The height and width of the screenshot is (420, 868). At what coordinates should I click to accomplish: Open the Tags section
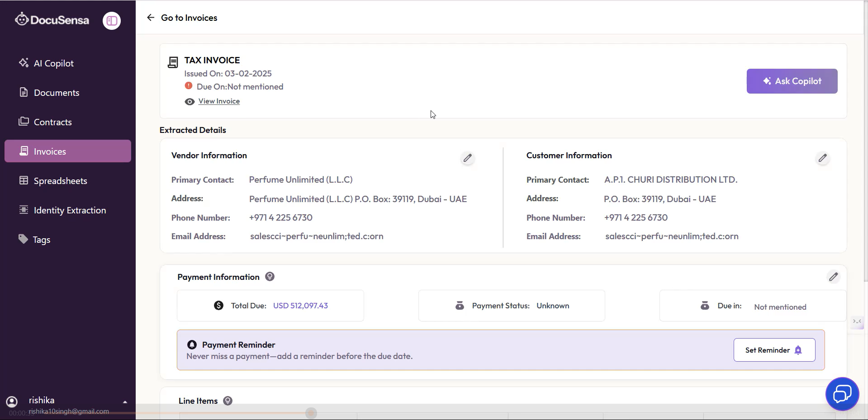pos(68,240)
